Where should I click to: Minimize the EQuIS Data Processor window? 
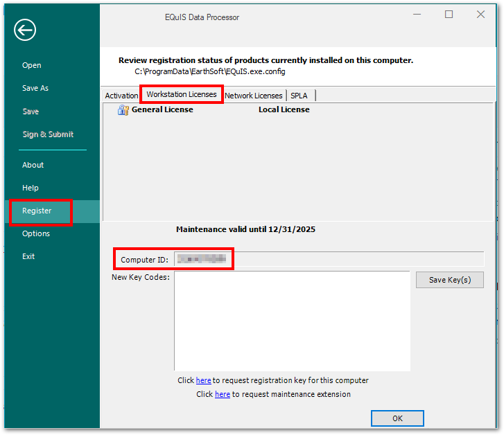[x=417, y=15]
